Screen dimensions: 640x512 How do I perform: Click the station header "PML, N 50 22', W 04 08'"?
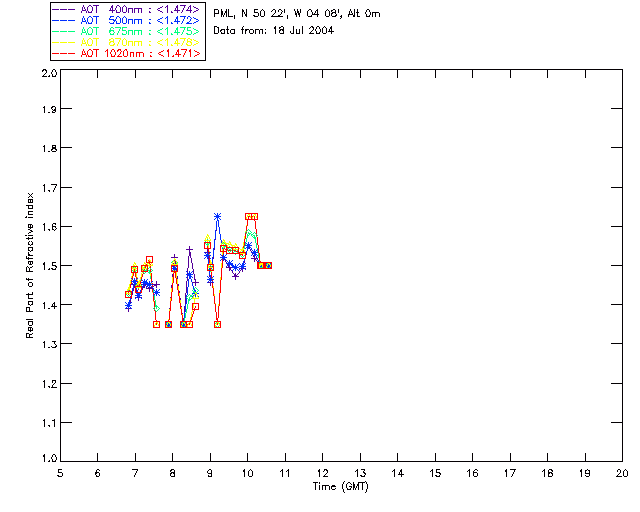[278, 13]
